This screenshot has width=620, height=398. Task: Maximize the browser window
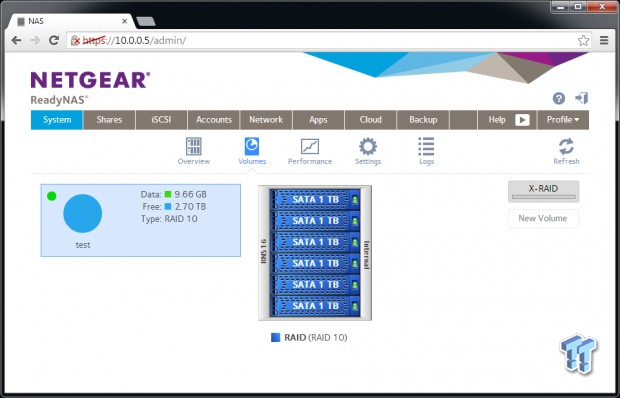pos(578,6)
